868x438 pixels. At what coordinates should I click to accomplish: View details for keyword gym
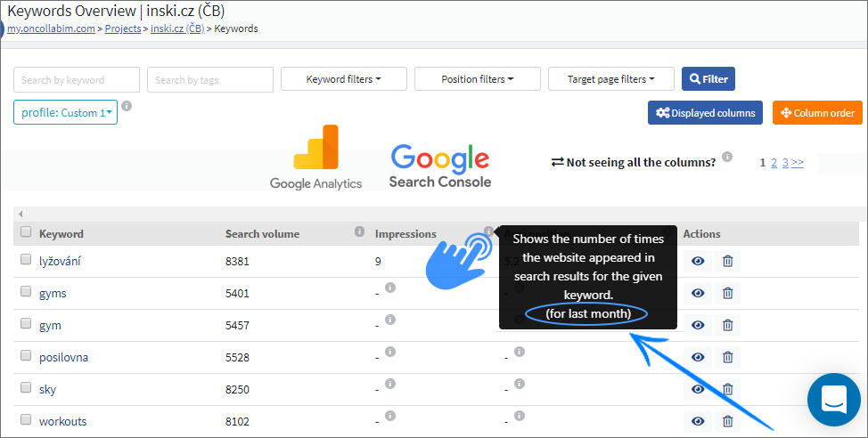[698, 325]
